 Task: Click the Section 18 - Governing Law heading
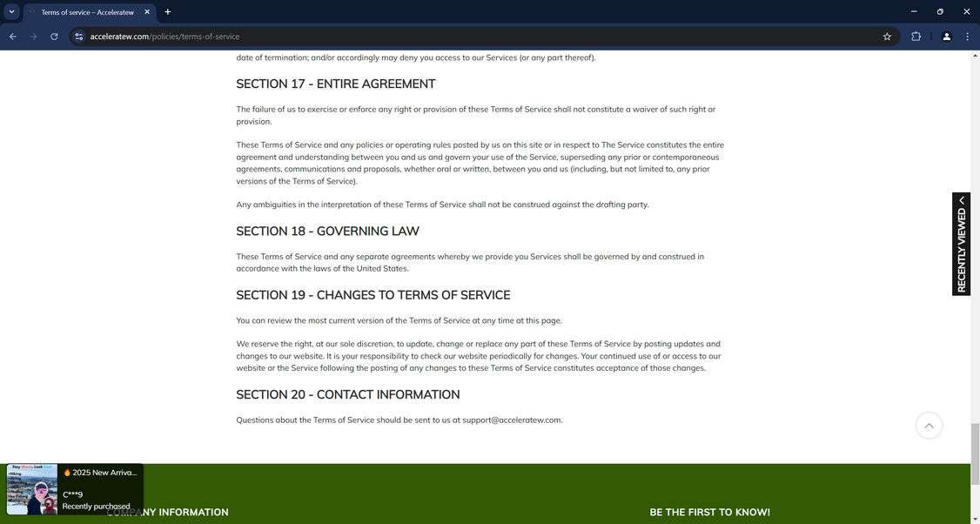point(327,232)
